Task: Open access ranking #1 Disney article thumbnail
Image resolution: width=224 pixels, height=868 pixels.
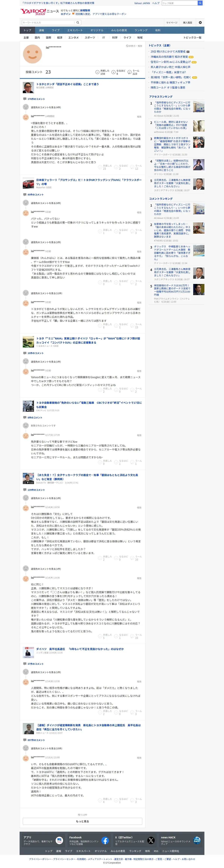Action: [199, 106]
